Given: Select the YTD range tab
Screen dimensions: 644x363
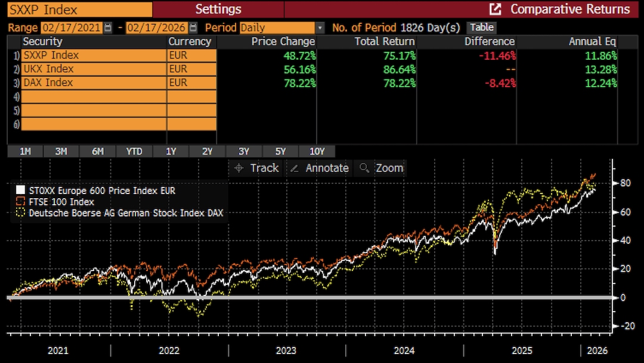Looking at the screenshot, I should 134,152.
